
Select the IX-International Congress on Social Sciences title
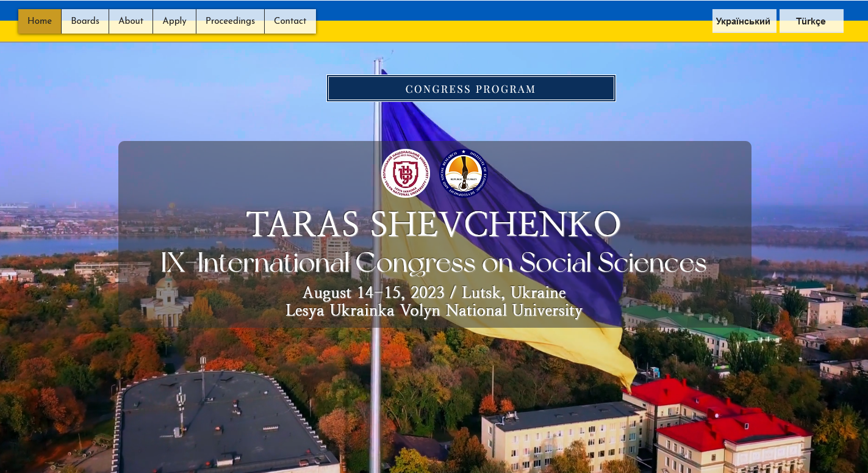tap(434, 263)
